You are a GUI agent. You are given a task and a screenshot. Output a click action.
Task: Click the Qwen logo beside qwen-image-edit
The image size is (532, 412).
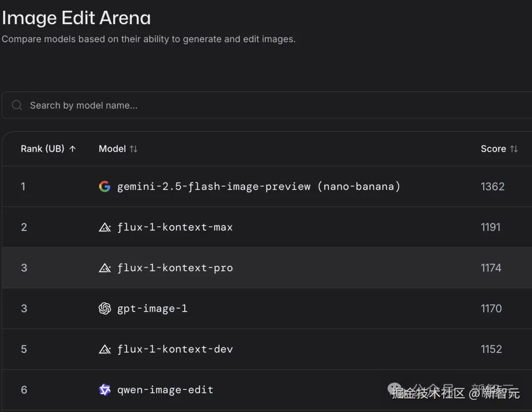[x=104, y=390]
